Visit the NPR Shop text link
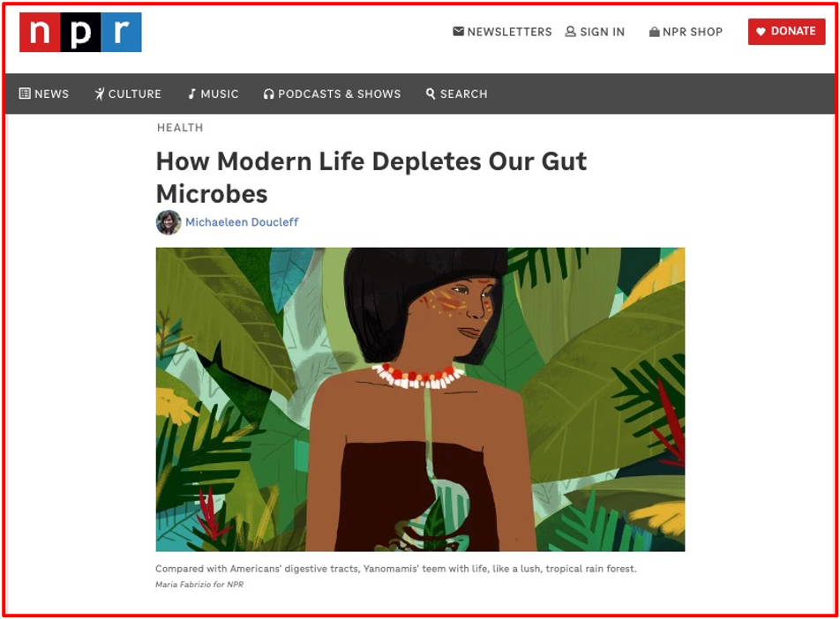This screenshot has height=619, width=840. (693, 32)
